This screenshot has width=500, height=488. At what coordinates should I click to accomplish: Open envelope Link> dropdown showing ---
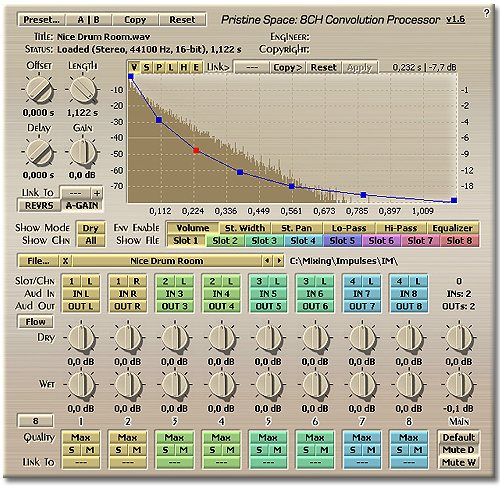(252, 67)
